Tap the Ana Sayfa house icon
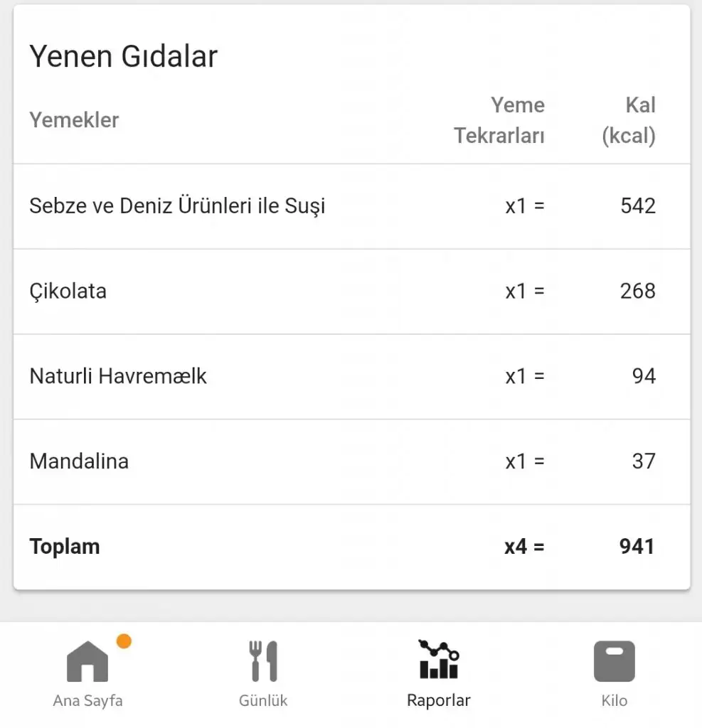The width and height of the screenshot is (702, 728). 87,661
